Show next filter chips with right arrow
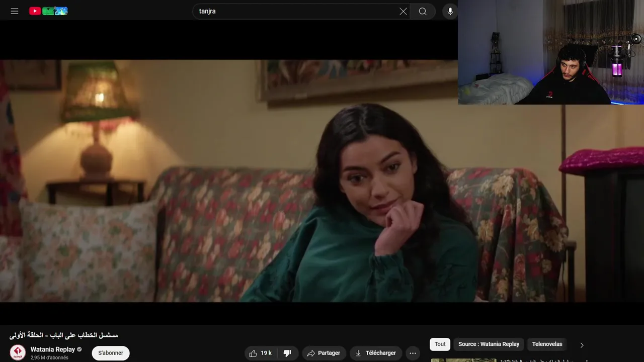 (582, 345)
